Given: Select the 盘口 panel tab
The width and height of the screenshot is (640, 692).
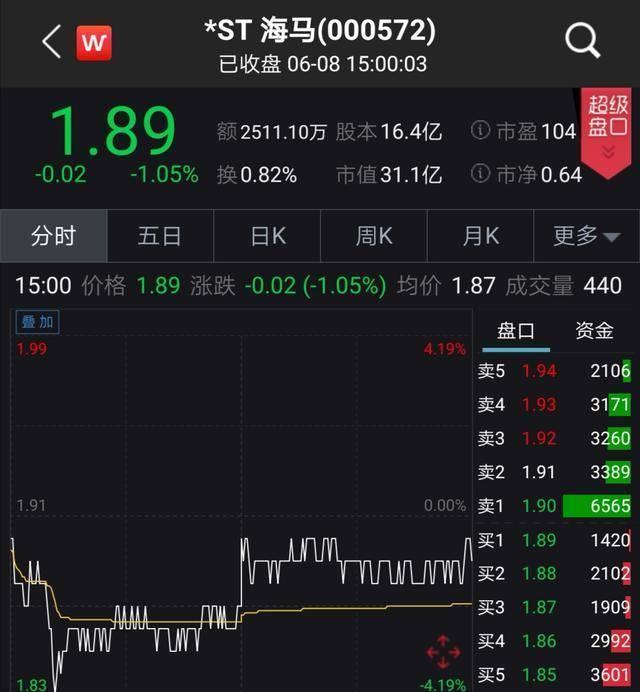Looking at the screenshot, I should click(516, 331).
